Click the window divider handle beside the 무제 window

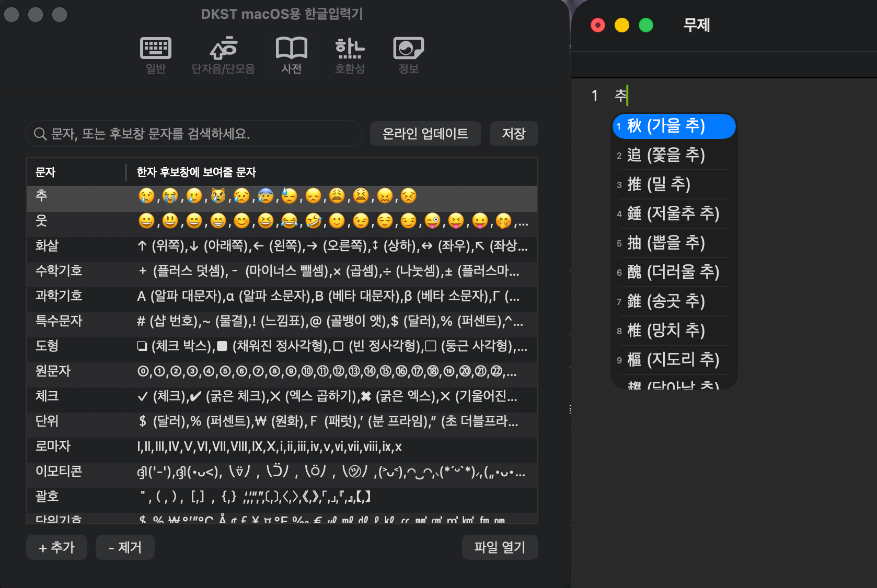(x=570, y=410)
